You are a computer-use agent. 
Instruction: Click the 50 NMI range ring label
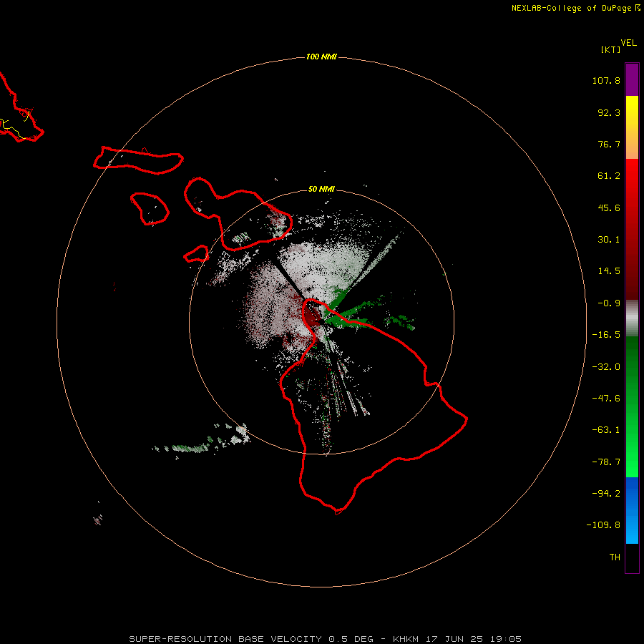pyautogui.click(x=321, y=189)
